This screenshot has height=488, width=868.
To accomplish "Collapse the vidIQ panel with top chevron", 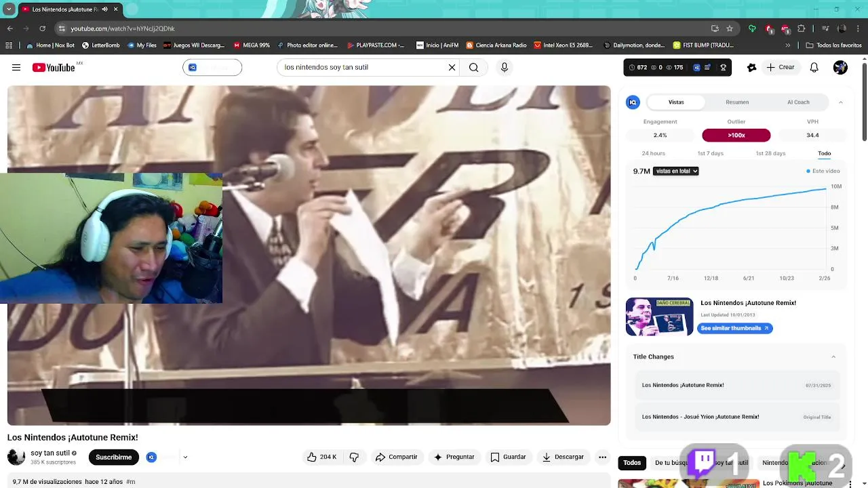I will tap(840, 102).
